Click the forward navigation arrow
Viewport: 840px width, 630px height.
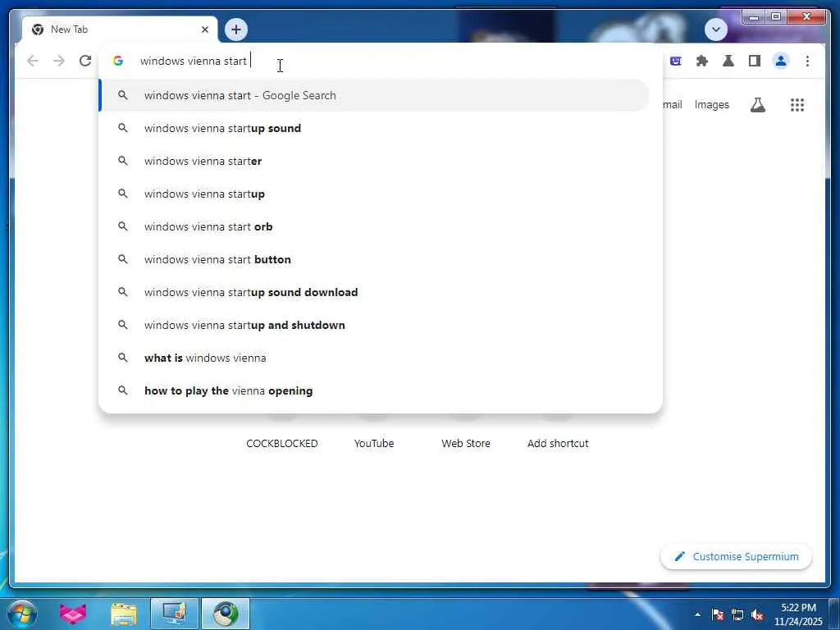[59, 61]
